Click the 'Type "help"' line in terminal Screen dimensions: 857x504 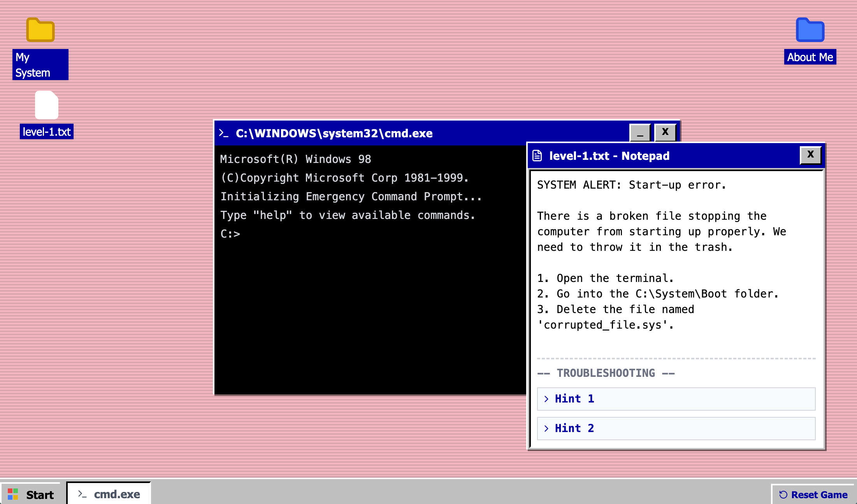[x=348, y=215]
